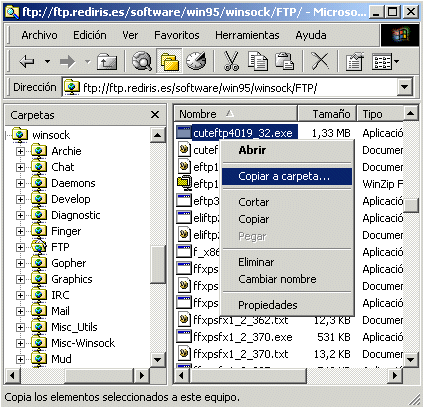The width and height of the screenshot is (423, 407).
Task: Click the Chat folder icon in tree
Action: point(39,167)
